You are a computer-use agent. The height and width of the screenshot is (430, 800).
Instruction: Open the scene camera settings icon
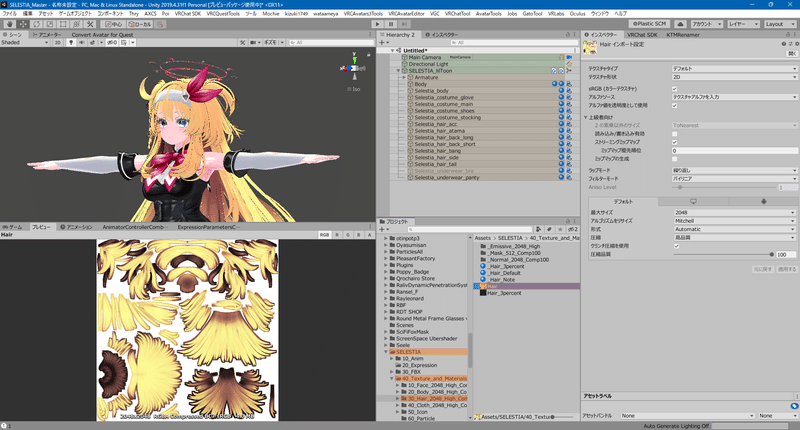pos(255,42)
